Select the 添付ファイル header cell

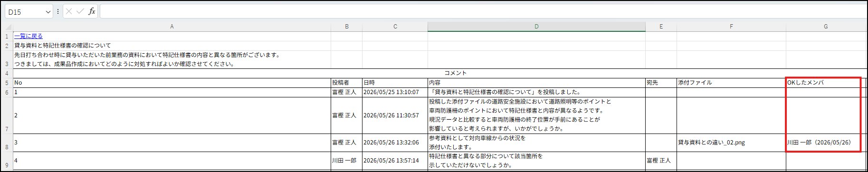[x=732, y=83]
